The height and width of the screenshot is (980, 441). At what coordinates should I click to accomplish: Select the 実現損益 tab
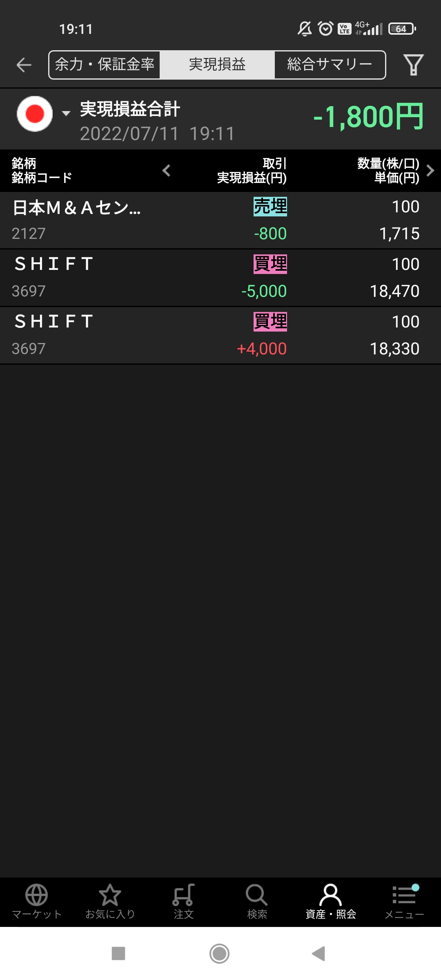tap(217, 65)
